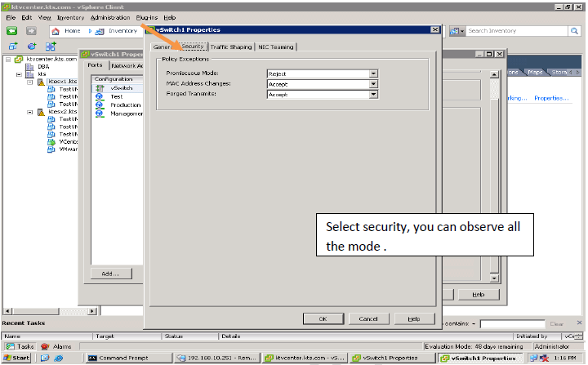Click the Inventory icon in navigation bar
The height and width of the screenshot is (365, 588).
[x=100, y=32]
